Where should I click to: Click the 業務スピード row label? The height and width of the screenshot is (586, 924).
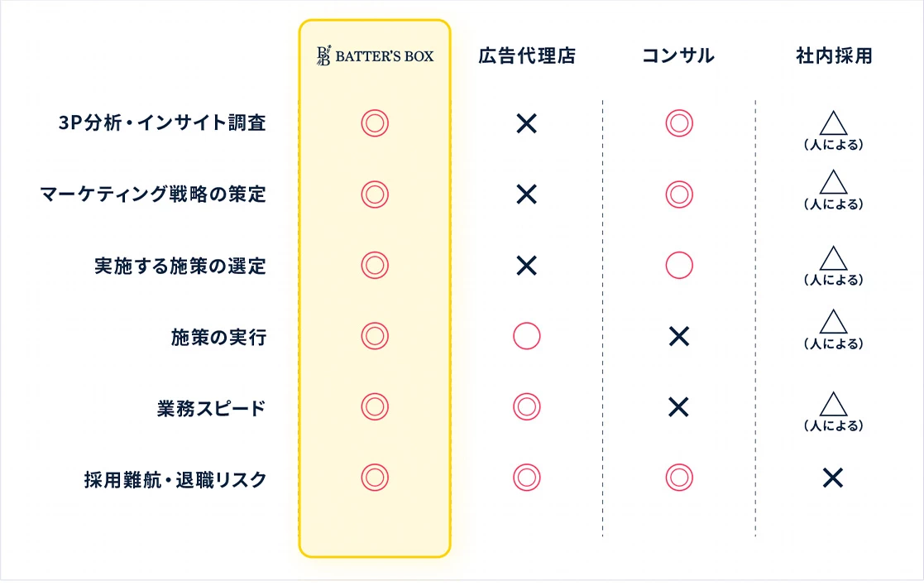point(211,408)
